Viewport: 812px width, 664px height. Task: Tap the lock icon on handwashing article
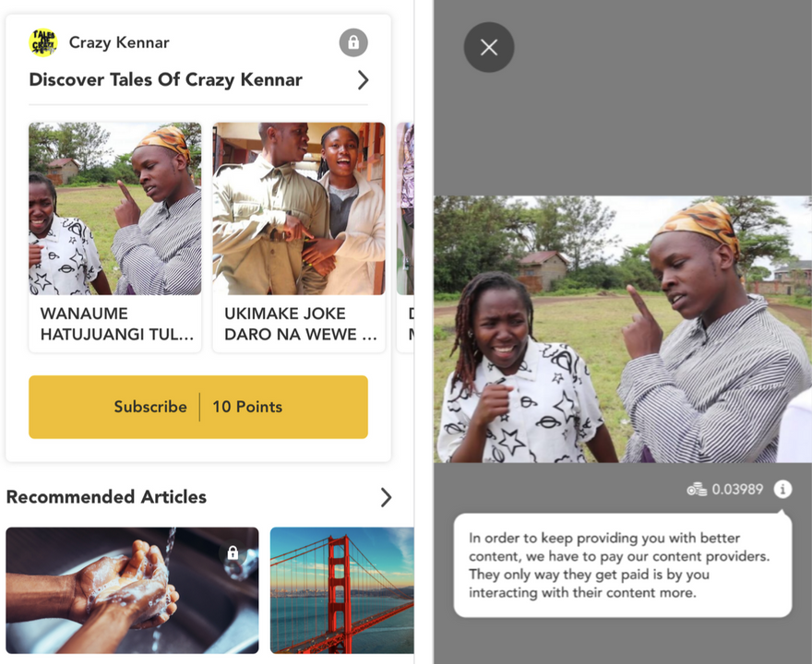[x=233, y=552]
